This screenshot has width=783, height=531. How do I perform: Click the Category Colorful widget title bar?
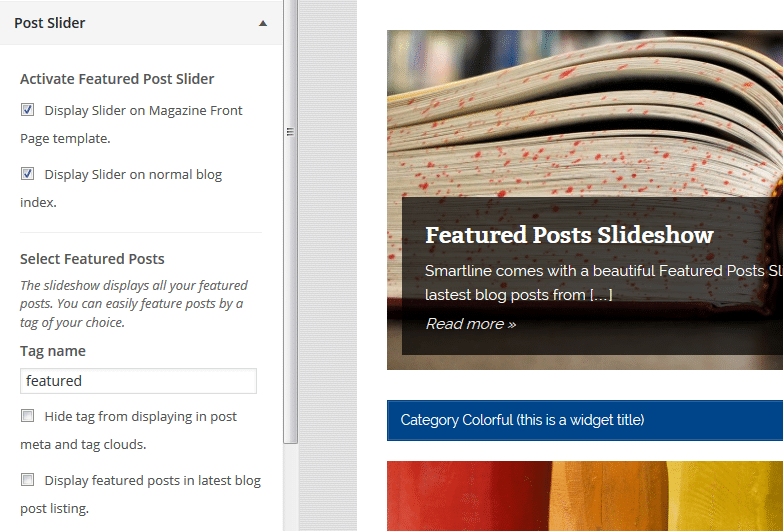[x=585, y=420]
